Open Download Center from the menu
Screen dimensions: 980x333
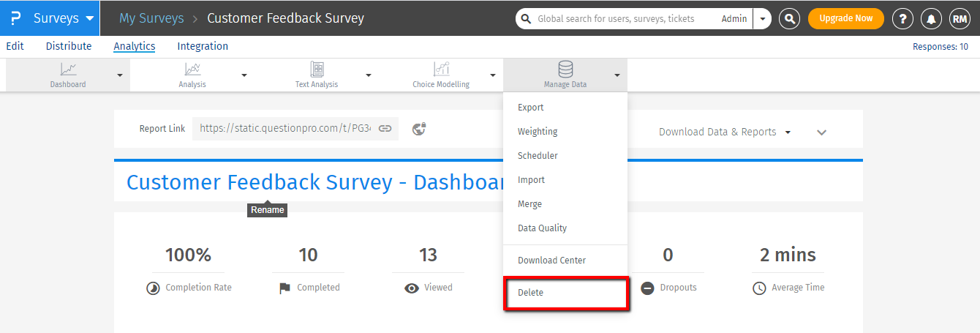point(565,261)
